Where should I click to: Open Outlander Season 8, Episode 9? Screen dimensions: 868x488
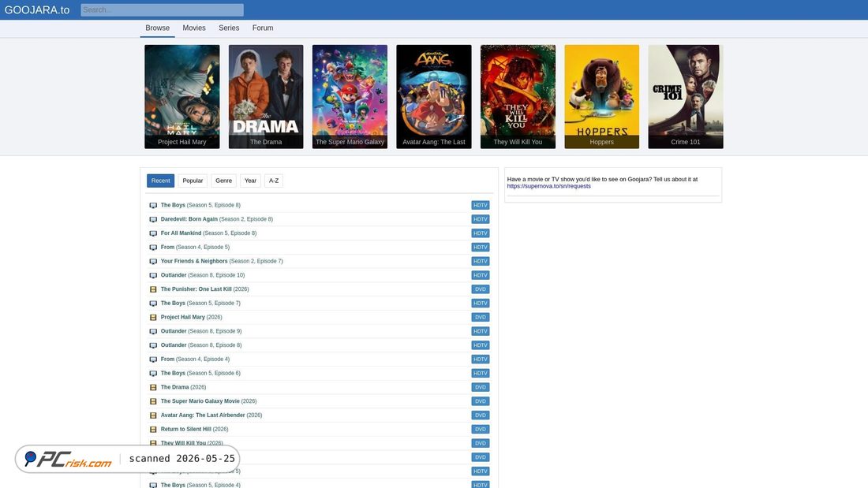point(201,331)
